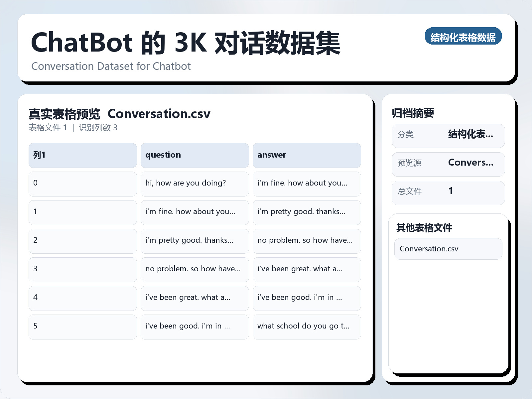This screenshot has height=399, width=532.
Task: Click the 结构化表格数据 category badge
Action: 464,37
